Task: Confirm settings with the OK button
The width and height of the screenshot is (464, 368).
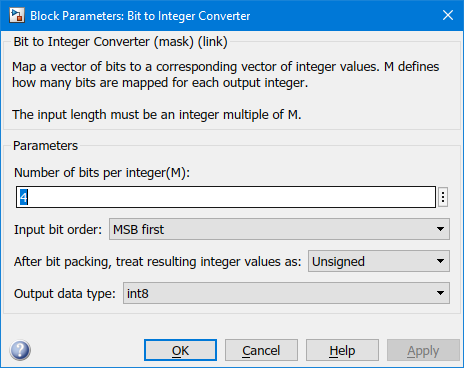Action: click(x=180, y=350)
